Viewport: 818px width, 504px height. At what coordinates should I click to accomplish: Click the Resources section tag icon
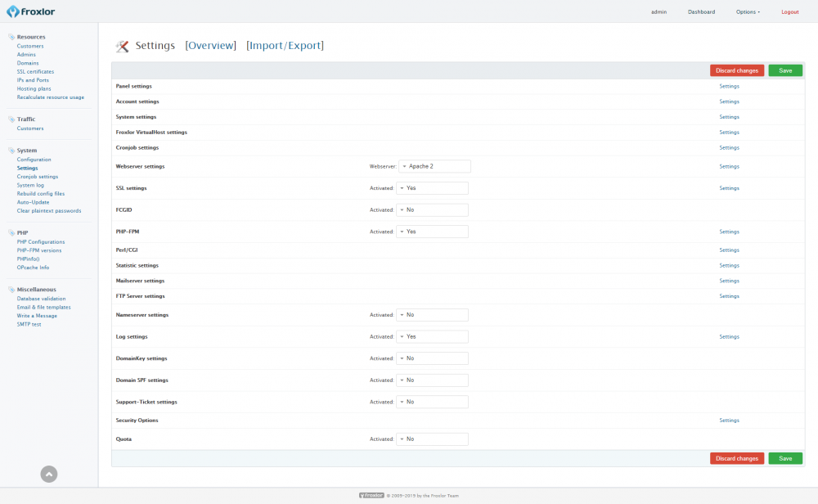tap(11, 37)
